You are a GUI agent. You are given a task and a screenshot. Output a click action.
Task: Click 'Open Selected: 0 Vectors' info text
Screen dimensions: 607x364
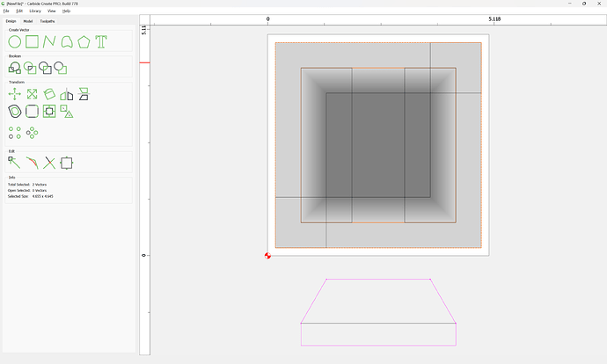[27, 190]
